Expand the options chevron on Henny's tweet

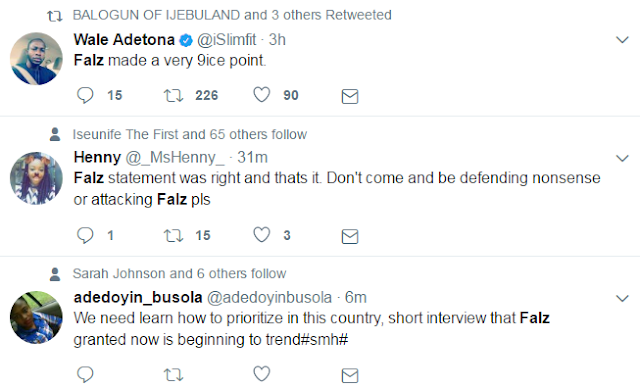[x=622, y=158]
